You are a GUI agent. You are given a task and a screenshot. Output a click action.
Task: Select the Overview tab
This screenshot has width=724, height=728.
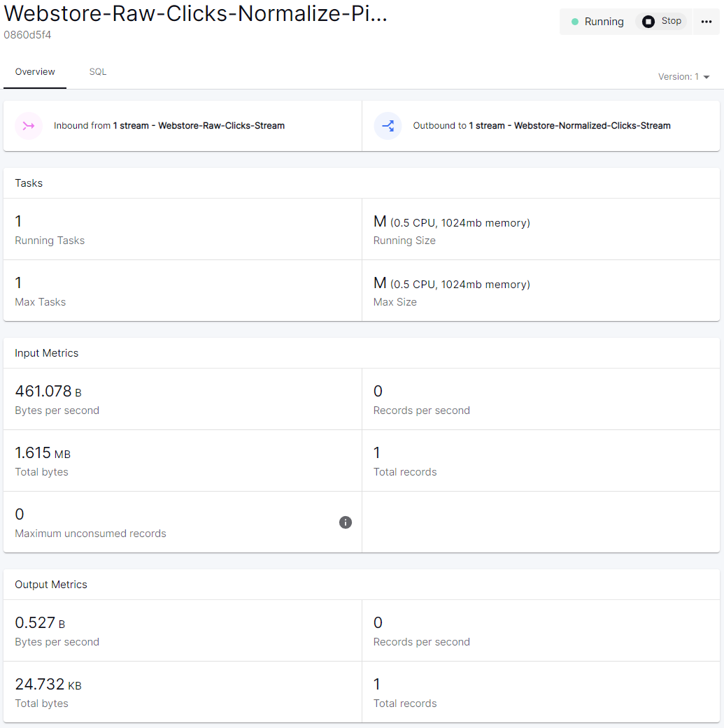(35, 72)
